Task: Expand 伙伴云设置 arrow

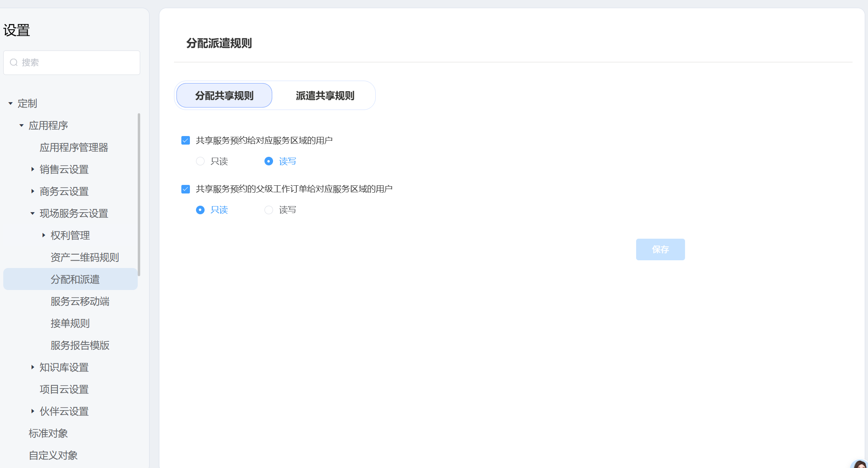Action: point(33,411)
